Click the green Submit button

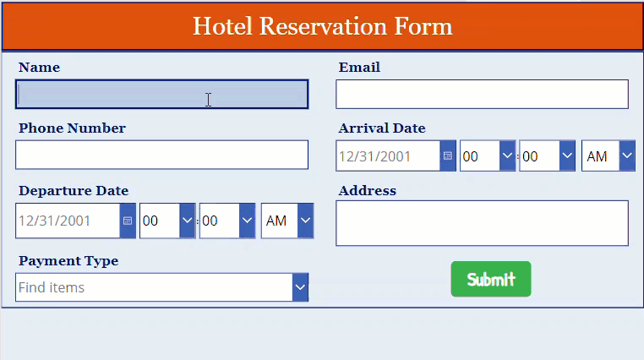(x=491, y=279)
